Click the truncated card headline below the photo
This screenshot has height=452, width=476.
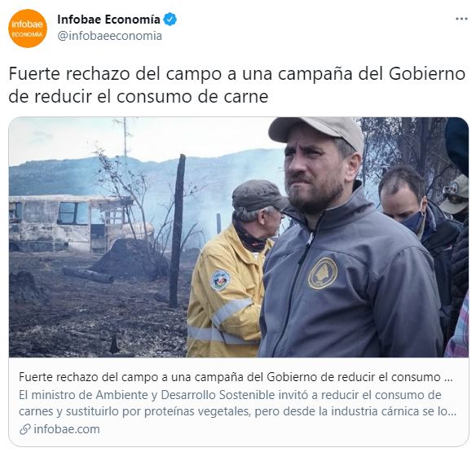pyautogui.click(x=236, y=377)
